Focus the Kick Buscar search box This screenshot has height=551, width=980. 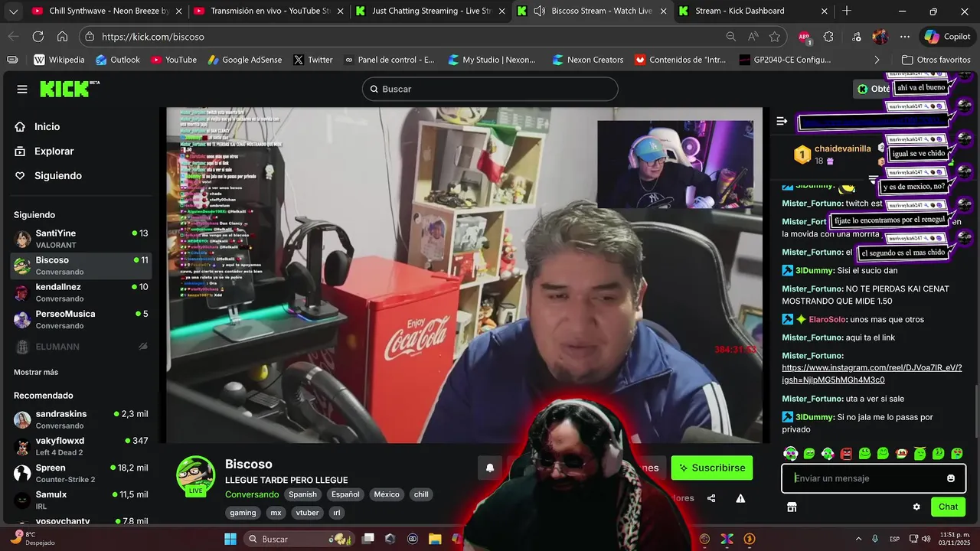490,89
